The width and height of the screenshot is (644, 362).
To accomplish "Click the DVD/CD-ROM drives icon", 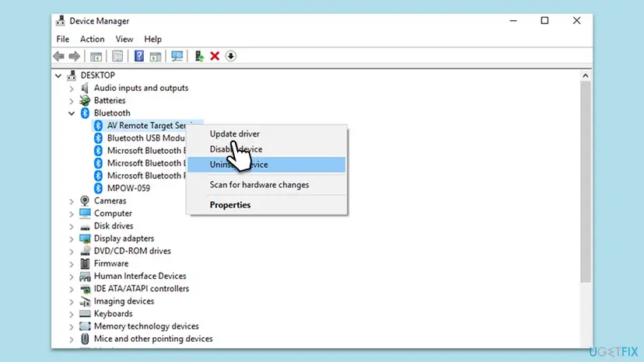I will [x=85, y=251].
